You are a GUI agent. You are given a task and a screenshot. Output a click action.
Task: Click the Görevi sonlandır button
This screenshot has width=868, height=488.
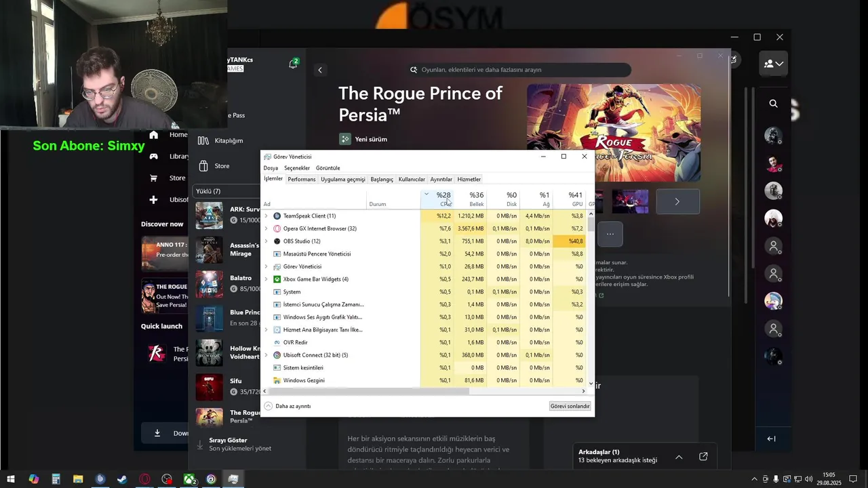click(x=570, y=406)
